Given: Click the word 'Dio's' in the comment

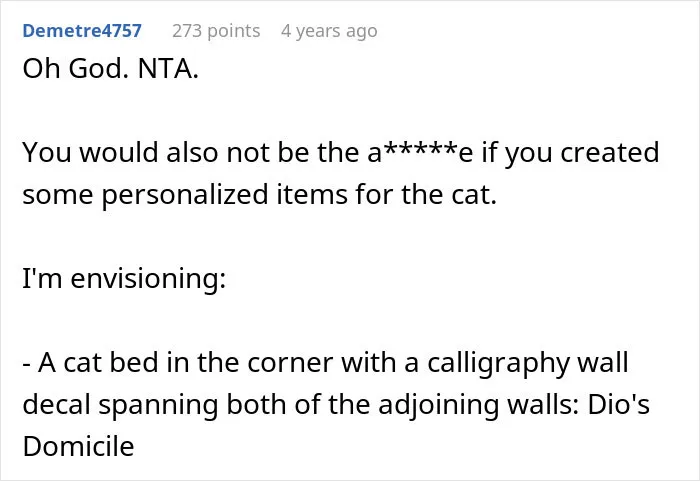Looking at the screenshot, I should click(x=618, y=404).
